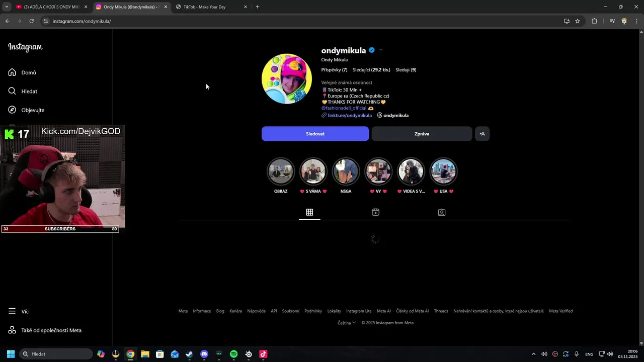Open Domů home in Instagram sidebar
The height and width of the screenshot is (362, 644).
tap(23, 72)
